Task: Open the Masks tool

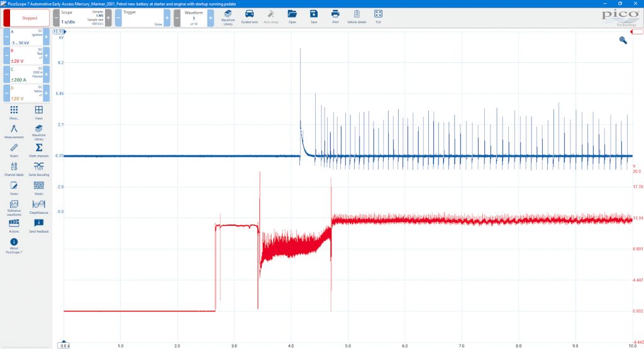Action: [x=38, y=188]
